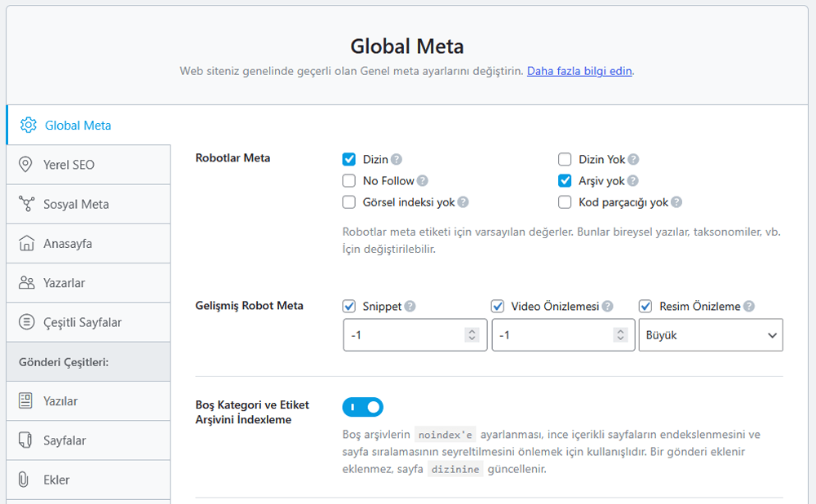Open help tooltip next to No Follow
Image resolution: width=816 pixels, height=504 pixels.
[423, 180]
